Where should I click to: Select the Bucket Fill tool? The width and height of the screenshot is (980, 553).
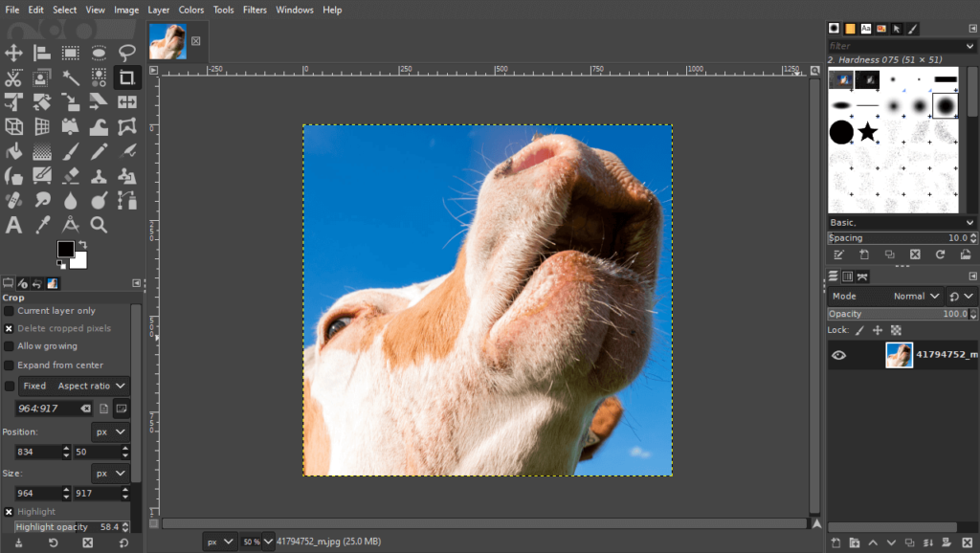click(14, 150)
